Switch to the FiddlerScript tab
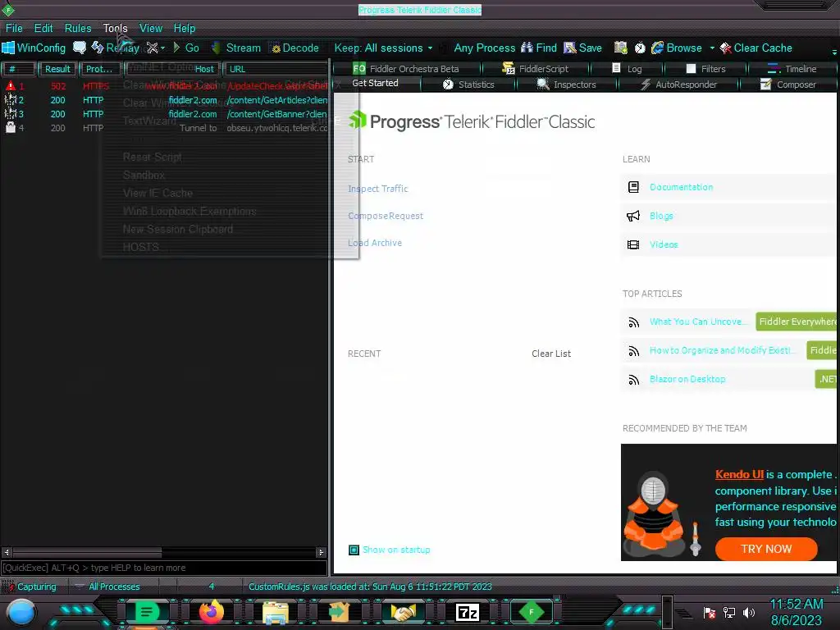The height and width of the screenshot is (630, 840). pos(536,69)
